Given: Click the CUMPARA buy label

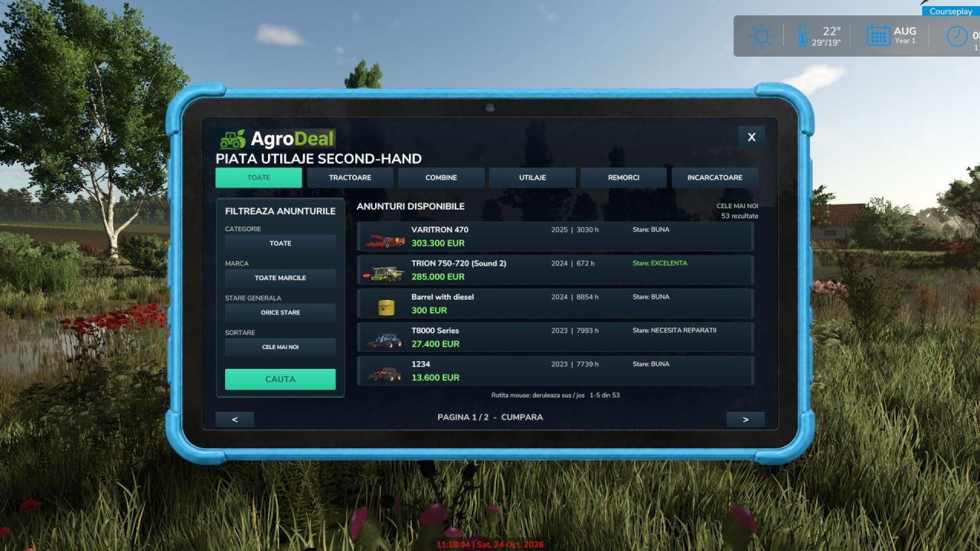Looking at the screenshot, I should (x=522, y=417).
